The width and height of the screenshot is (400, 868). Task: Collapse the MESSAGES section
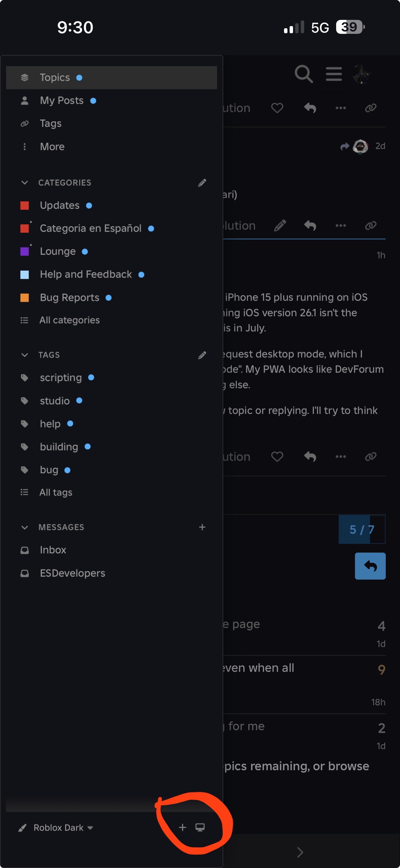coord(24,527)
